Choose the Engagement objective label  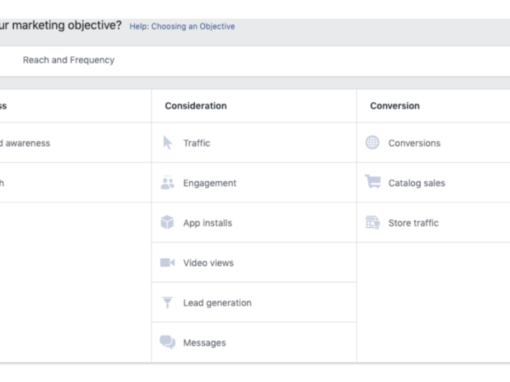210,183
